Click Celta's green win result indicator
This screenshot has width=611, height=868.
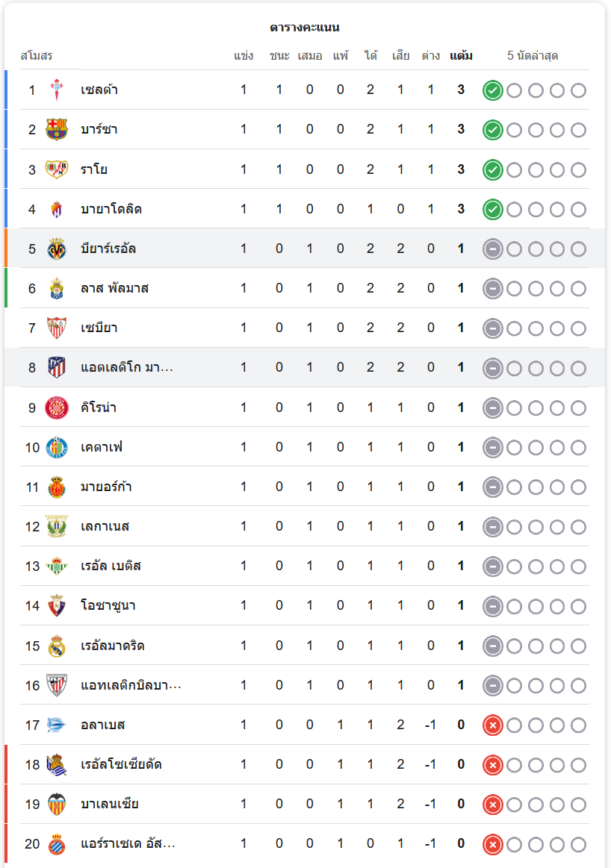(x=492, y=91)
